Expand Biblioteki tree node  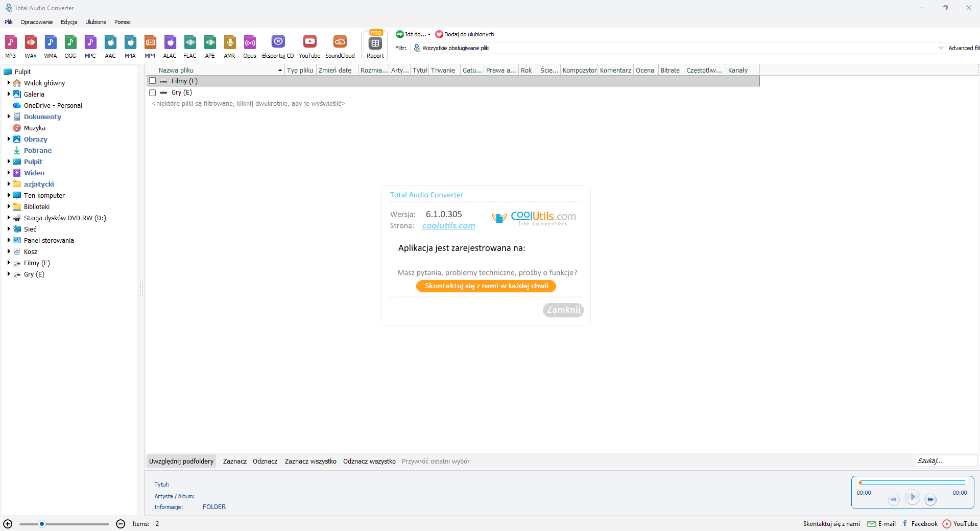tap(9, 206)
